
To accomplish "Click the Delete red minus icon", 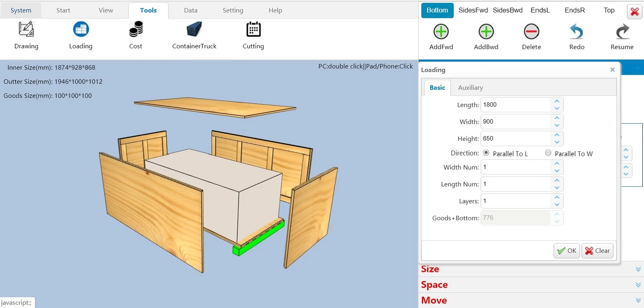I will (531, 31).
